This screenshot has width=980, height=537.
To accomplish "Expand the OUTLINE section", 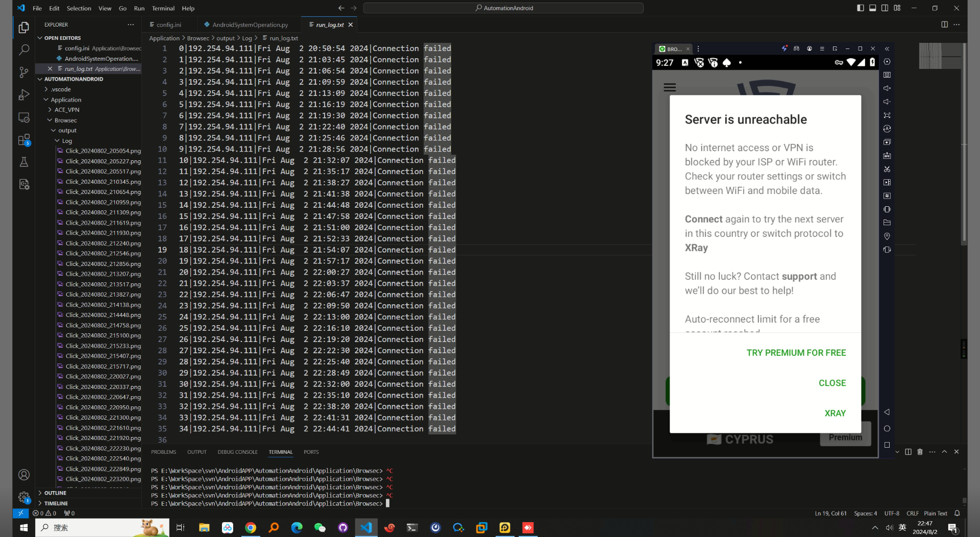I will (x=55, y=493).
